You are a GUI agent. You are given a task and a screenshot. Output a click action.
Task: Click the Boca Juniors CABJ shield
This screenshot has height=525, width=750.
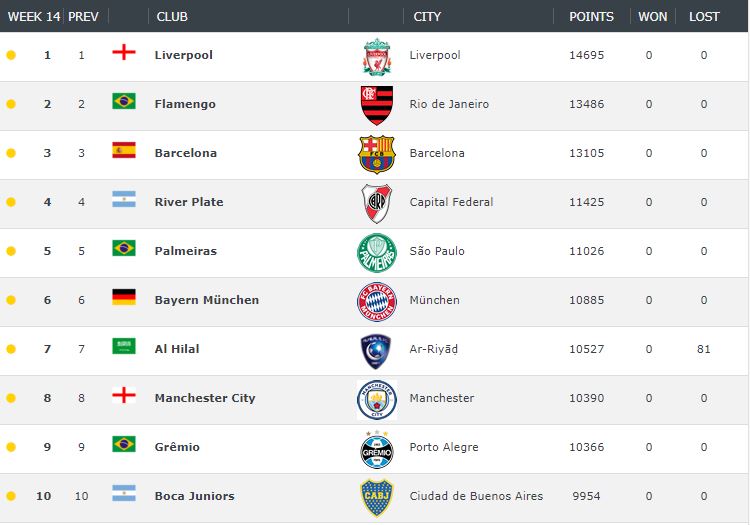(377, 498)
